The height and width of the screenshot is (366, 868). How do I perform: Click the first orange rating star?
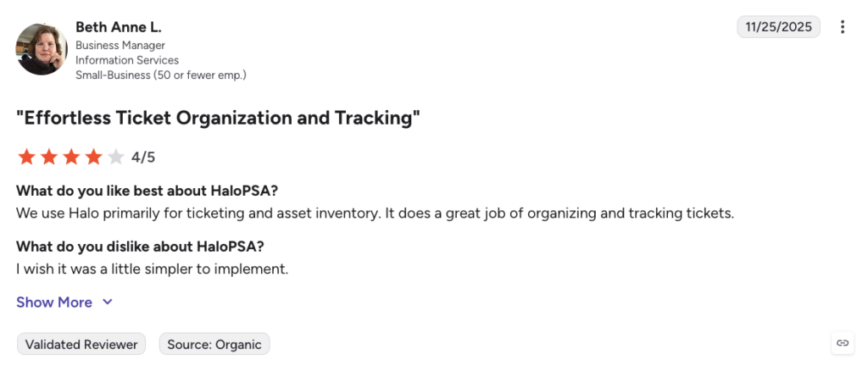pos(26,158)
